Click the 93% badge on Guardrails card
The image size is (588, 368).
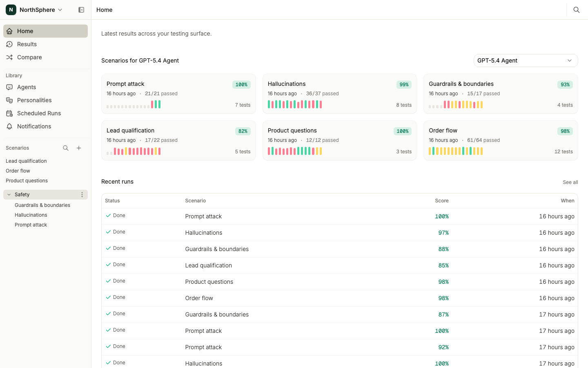(x=565, y=85)
